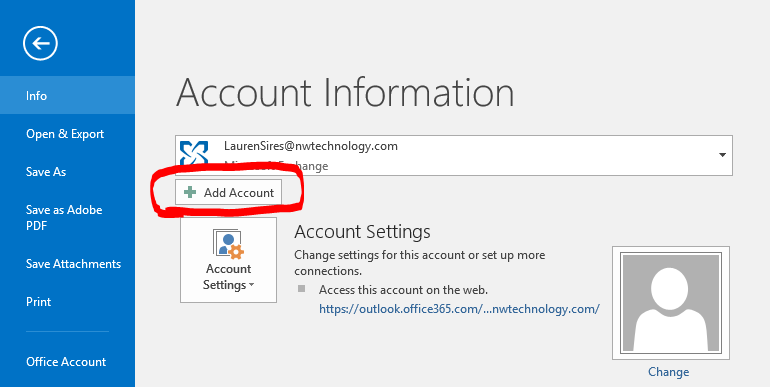770x387 pixels.
Task: Click the profile photo placeholder
Action: tap(671, 303)
